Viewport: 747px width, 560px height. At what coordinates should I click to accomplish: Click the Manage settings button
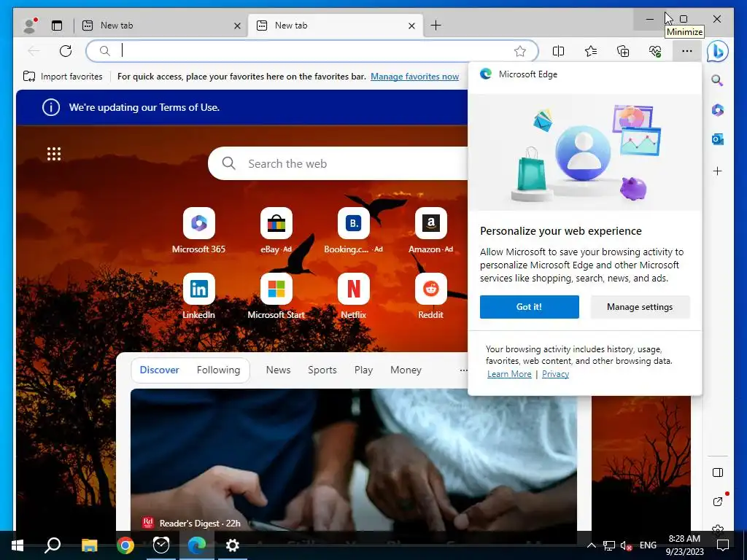pos(640,307)
